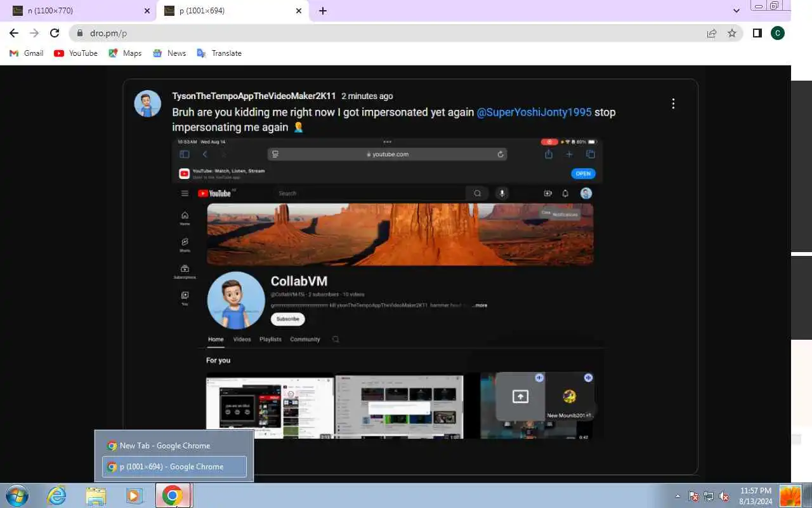Click the muted volume tray icon

[x=724, y=496]
